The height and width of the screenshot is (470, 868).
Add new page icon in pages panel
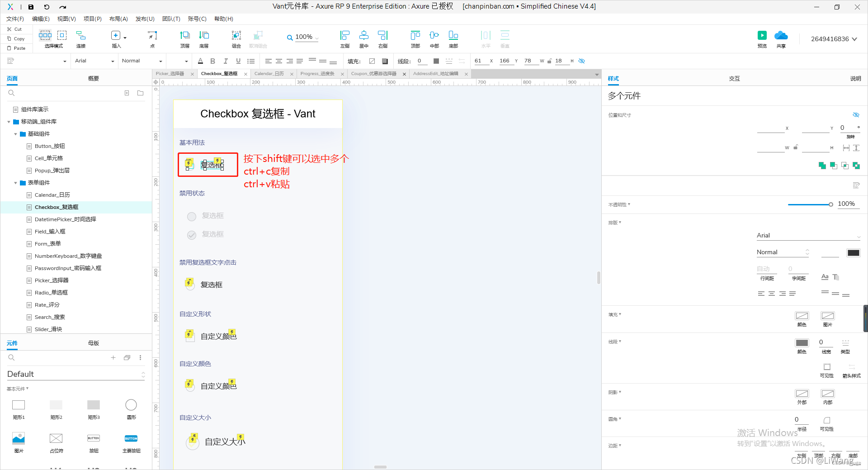127,93
